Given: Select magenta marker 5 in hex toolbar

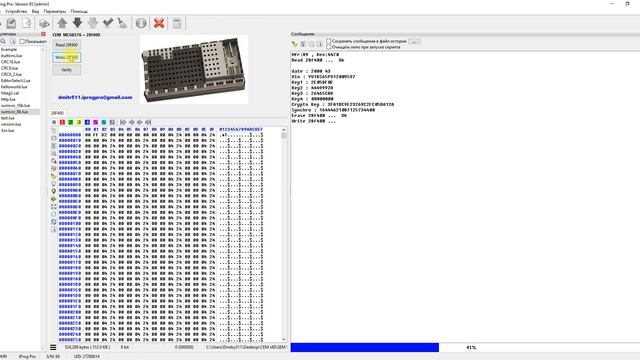Looking at the screenshot, I should [x=95, y=122].
